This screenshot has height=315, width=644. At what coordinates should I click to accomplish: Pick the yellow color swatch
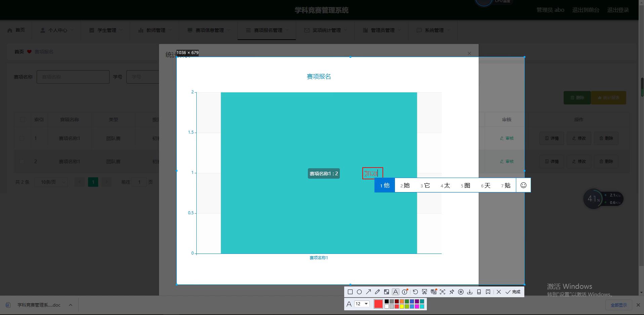point(402,306)
